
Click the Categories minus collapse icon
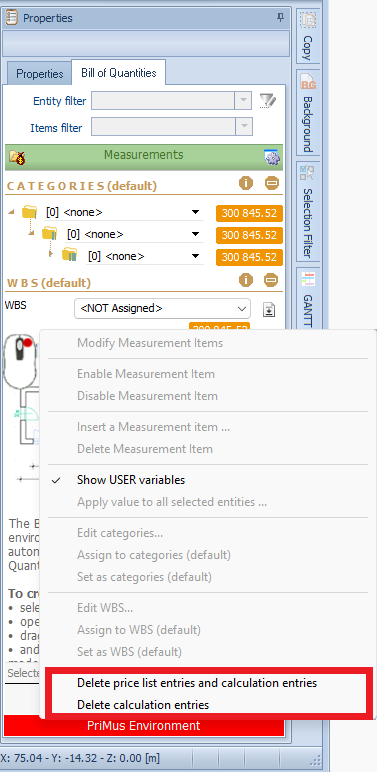click(272, 184)
